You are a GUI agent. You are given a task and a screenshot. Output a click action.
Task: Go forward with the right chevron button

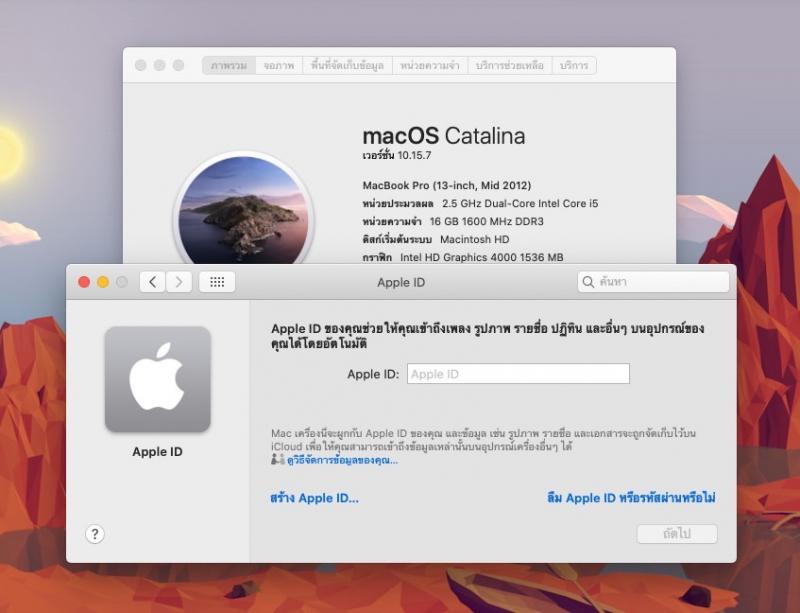tap(179, 282)
